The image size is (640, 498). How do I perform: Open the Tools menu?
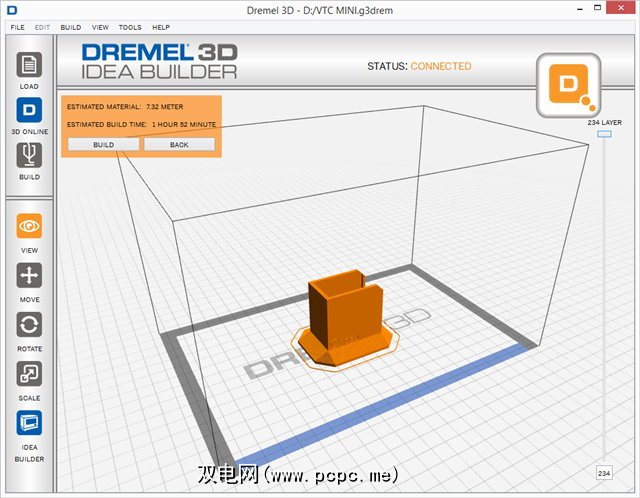[130, 27]
